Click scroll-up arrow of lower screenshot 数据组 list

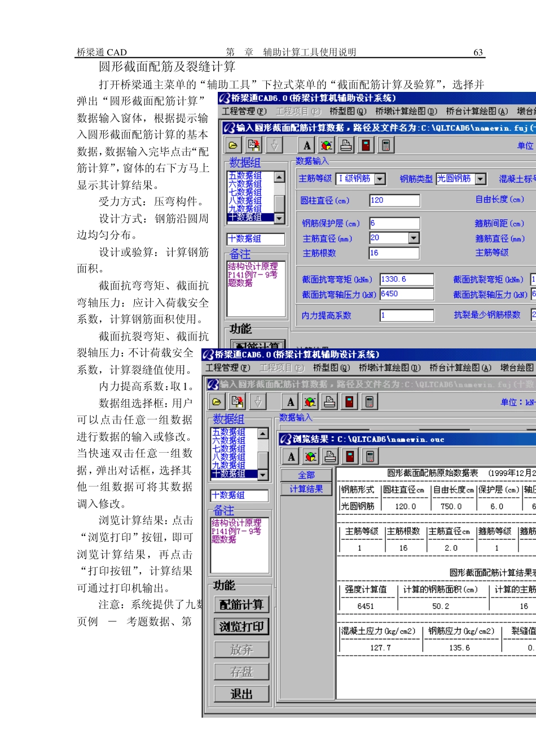(263, 433)
